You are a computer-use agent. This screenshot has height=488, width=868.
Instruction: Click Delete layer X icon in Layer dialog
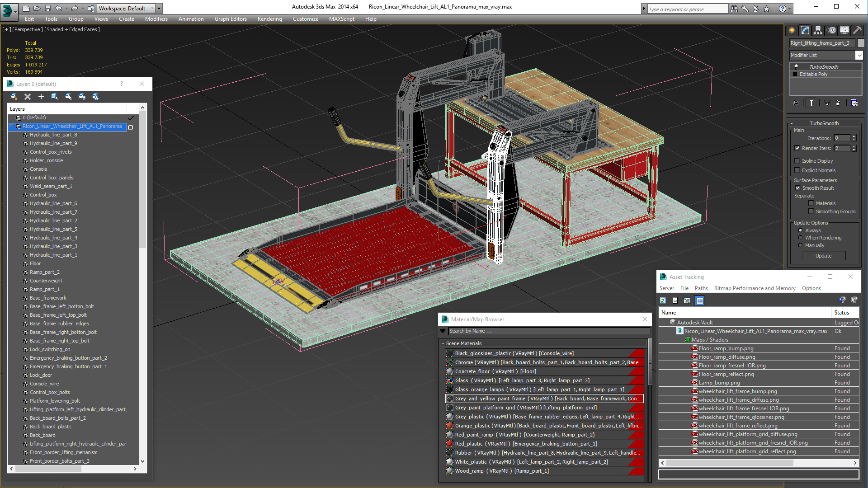click(x=28, y=97)
